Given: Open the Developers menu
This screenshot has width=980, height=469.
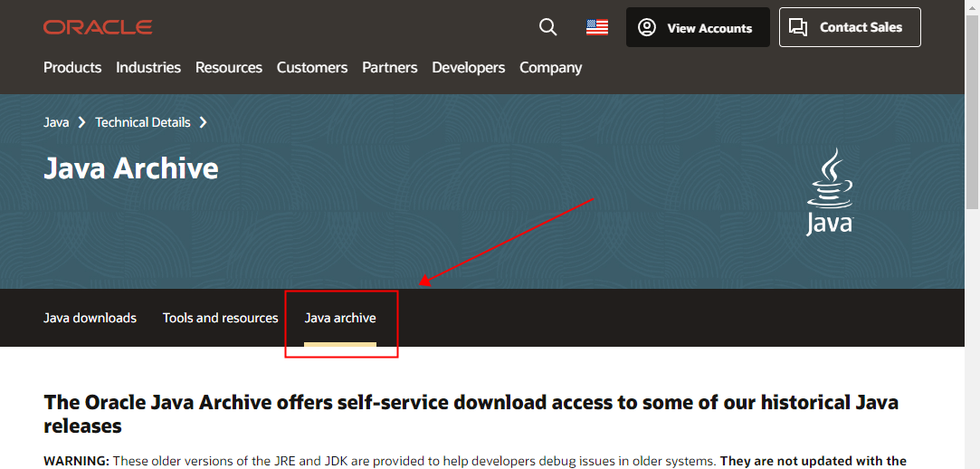Looking at the screenshot, I should 468,68.
